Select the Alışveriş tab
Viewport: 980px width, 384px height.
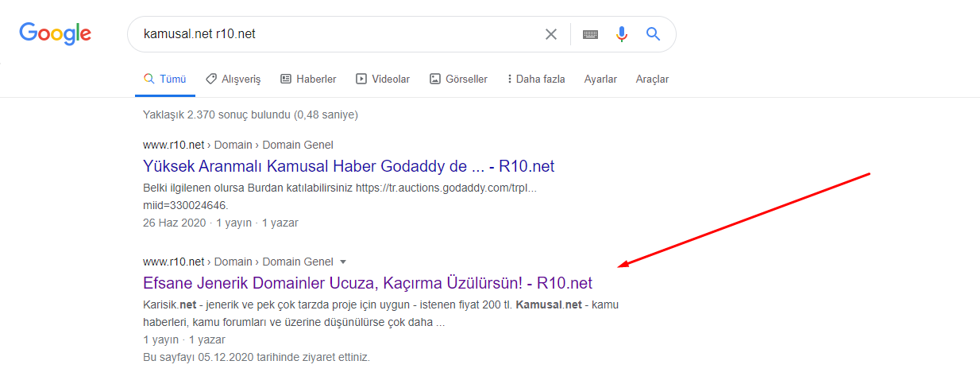233,79
